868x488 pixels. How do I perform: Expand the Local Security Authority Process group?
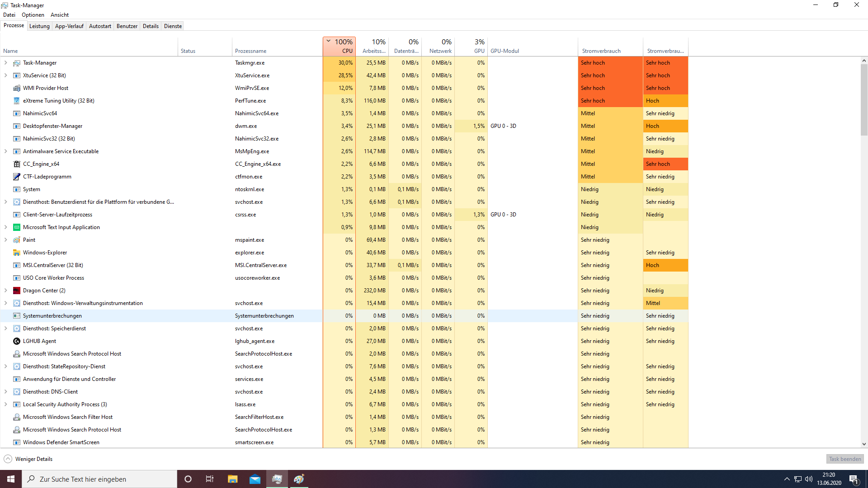coord(5,404)
